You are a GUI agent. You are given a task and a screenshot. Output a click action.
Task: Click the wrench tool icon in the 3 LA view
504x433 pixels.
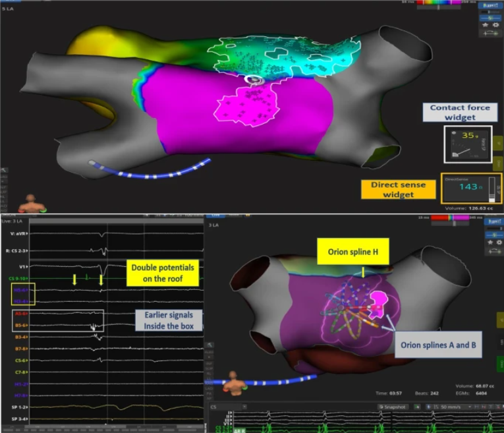point(210,345)
